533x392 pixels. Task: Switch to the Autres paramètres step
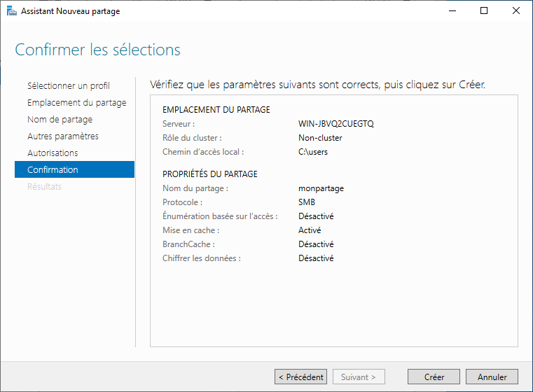[62, 136]
